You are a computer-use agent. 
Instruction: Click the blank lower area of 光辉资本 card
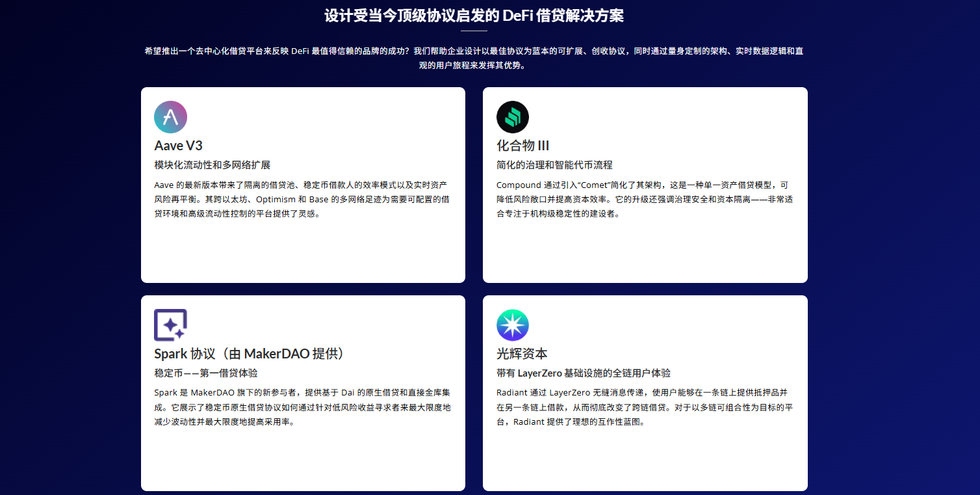click(645, 462)
